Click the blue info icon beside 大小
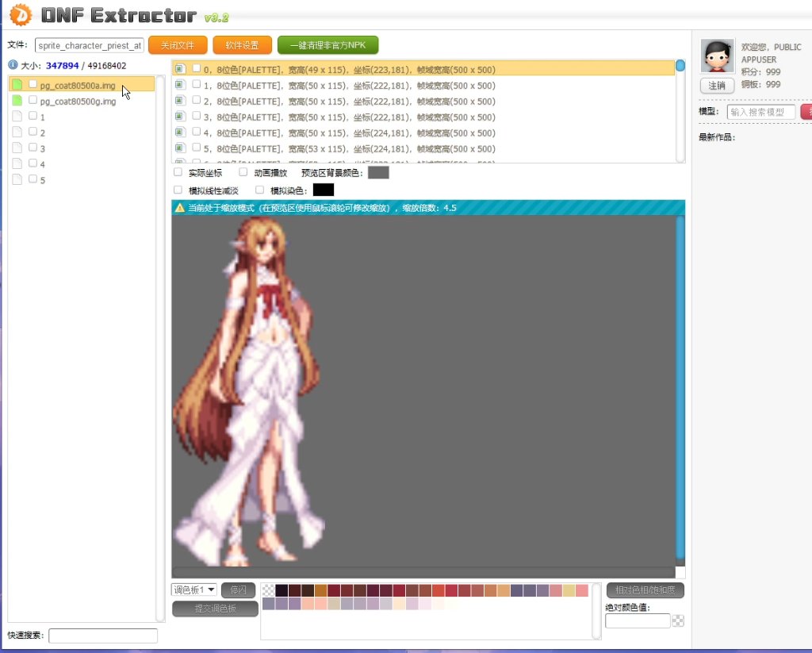The height and width of the screenshot is (653, 812). (13, 65)
